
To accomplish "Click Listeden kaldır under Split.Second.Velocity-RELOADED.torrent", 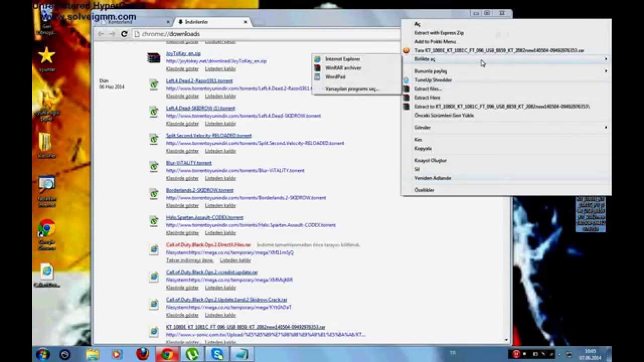I will click(x=220, y=151).
